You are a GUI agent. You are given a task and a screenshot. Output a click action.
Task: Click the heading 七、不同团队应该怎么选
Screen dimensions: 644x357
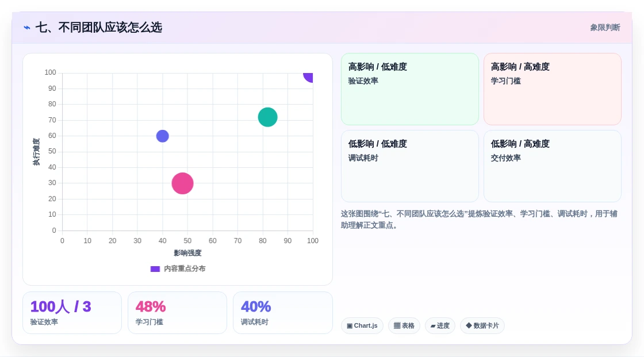(x=99, y=28)
